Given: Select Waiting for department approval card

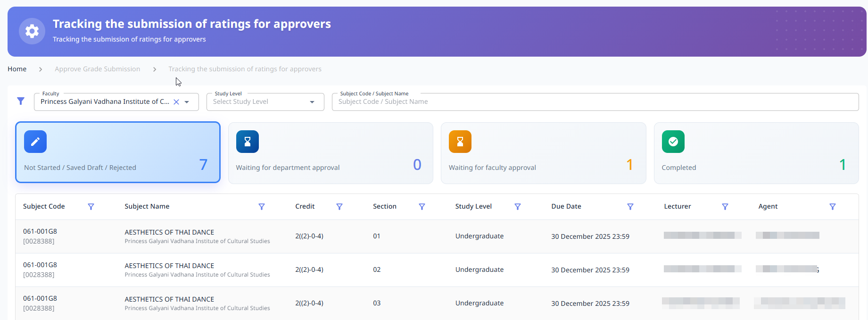Looking at the screenshot, I should tap(331, 153).
